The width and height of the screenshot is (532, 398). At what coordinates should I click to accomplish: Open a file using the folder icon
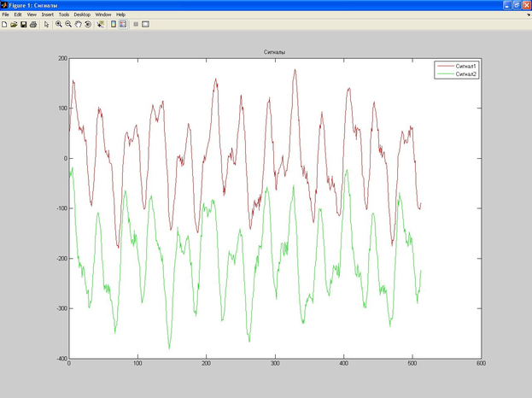coord(14,25)
